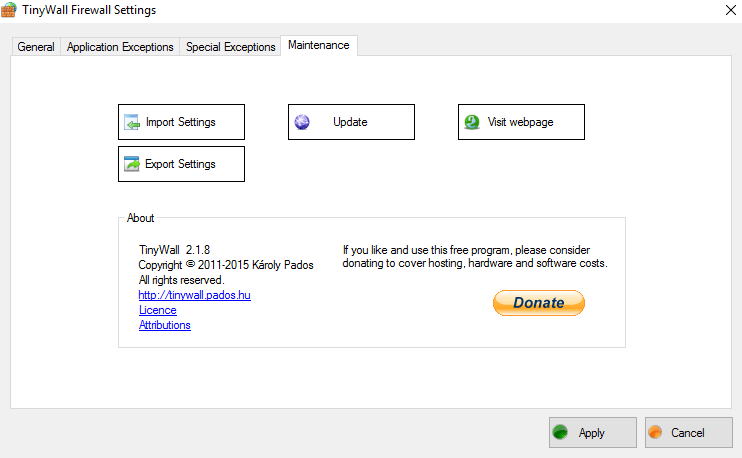Open the Application Exceptions tab
The height and width of the screenshot is (458, 742).
pyautogui.click(x=120, y=47)
